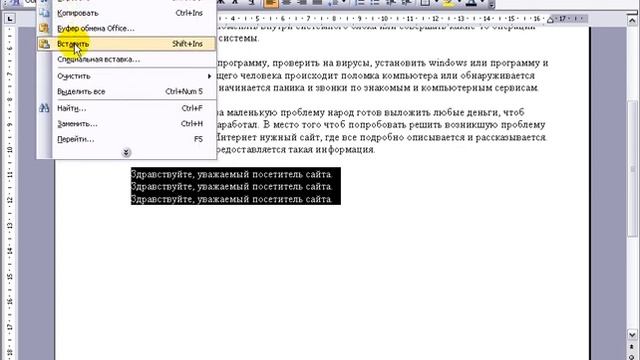
Task: Click the Заменить… menu entry
Action: pos(127,124)
